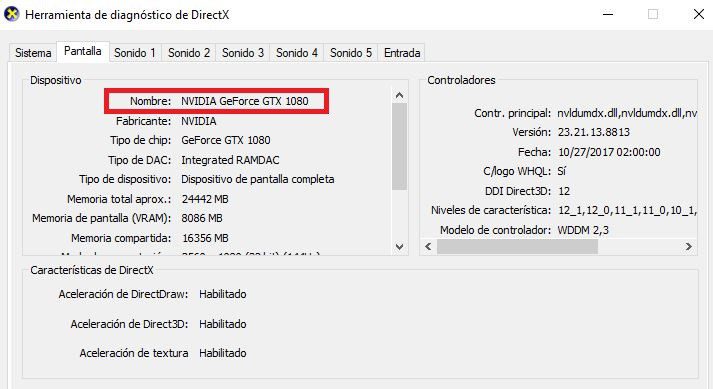Click the C/logo WHQL value Sí
Screen dimensions: 713x389
coord(562,171)
